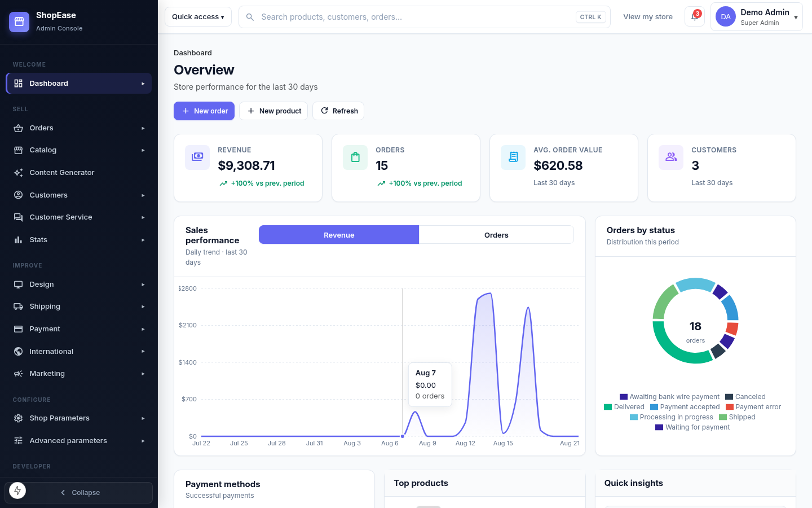
Task: Open the notifications bell icon
Action: coord(695,17)
